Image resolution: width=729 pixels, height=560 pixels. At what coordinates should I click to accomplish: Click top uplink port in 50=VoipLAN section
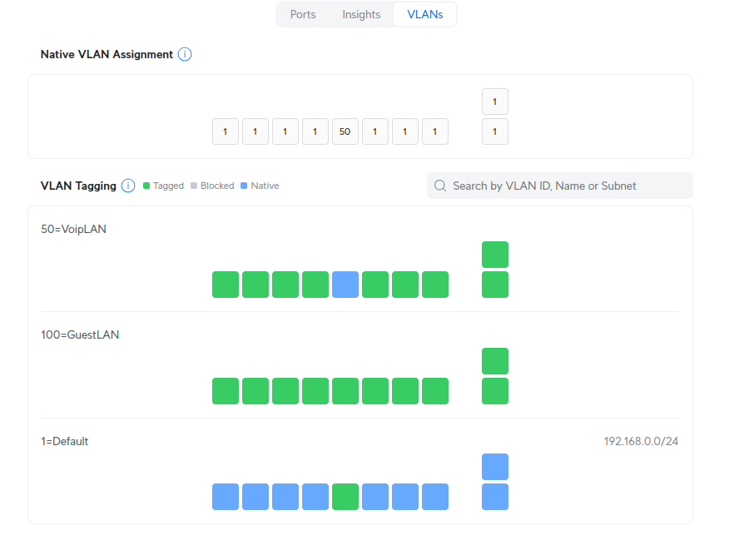point(495,255)
